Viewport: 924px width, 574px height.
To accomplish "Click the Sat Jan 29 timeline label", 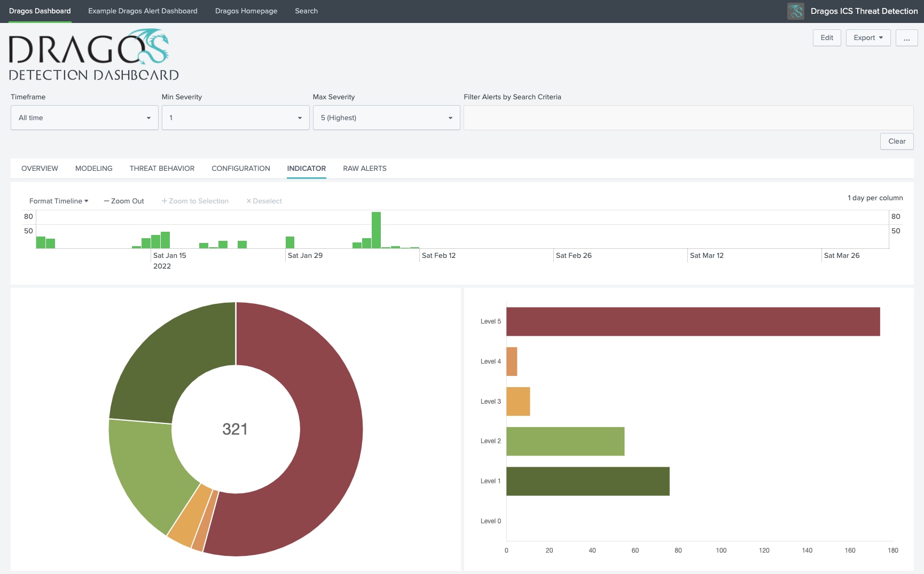I will pyautogui.click(x=305, y=256).
